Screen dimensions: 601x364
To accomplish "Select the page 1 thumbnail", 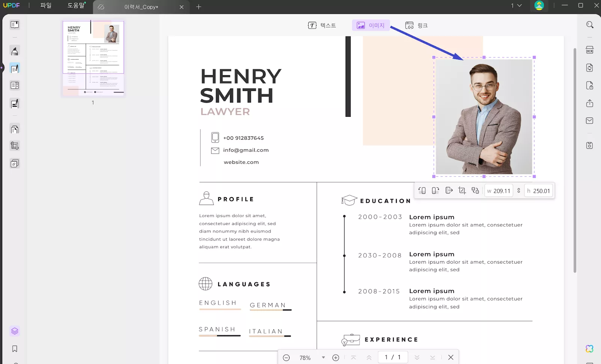I will click(93, 58).
